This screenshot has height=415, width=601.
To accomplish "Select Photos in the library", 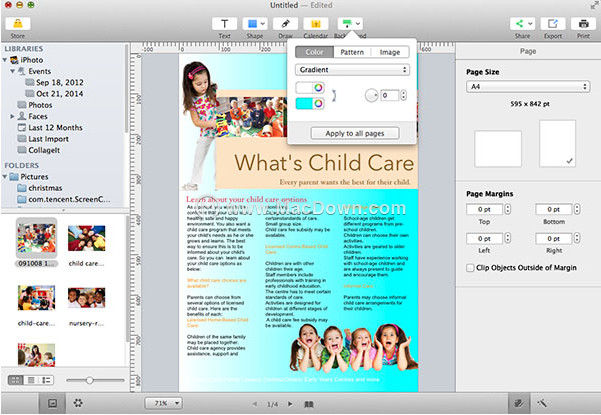I will point(34,105).
